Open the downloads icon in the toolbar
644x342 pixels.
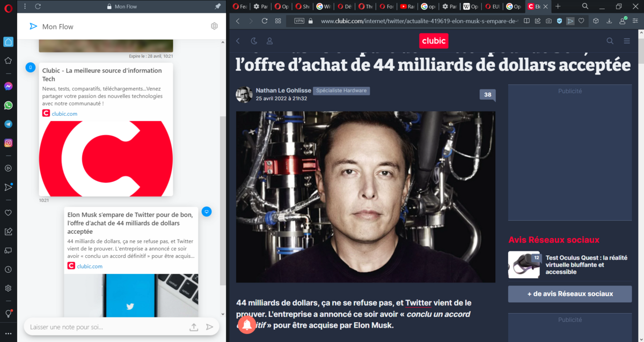tap(609, 21)
